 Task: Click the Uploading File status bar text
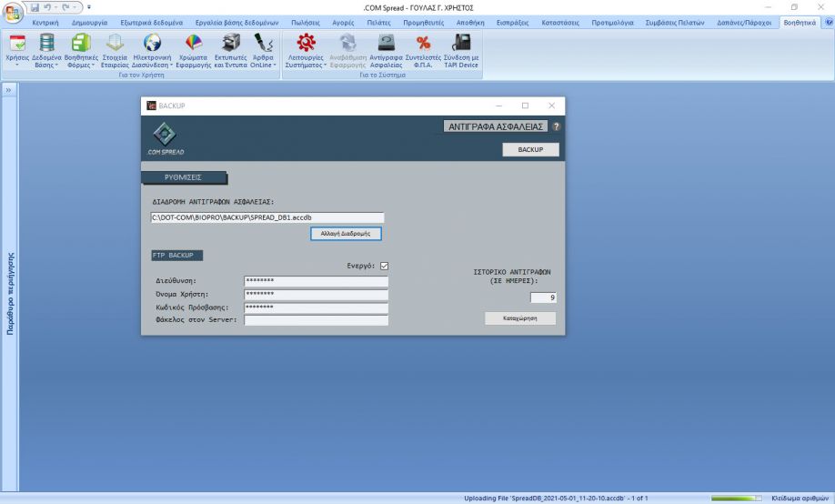pos(556,499)
